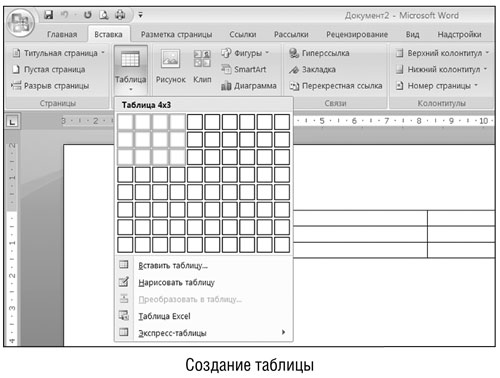
Task: Click the Office button
Action: pos(20,23)
